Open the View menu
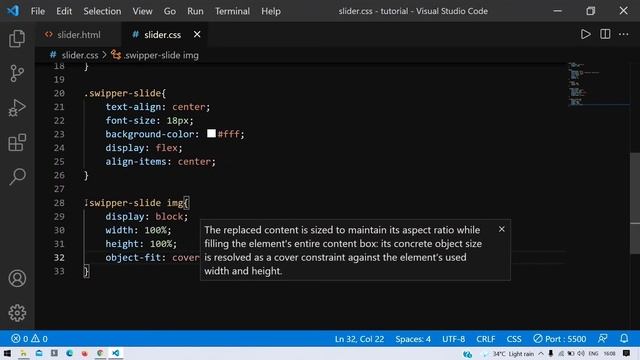Image resolution: width=640 pixels, height=360 pixels. (x=142, y=11)
